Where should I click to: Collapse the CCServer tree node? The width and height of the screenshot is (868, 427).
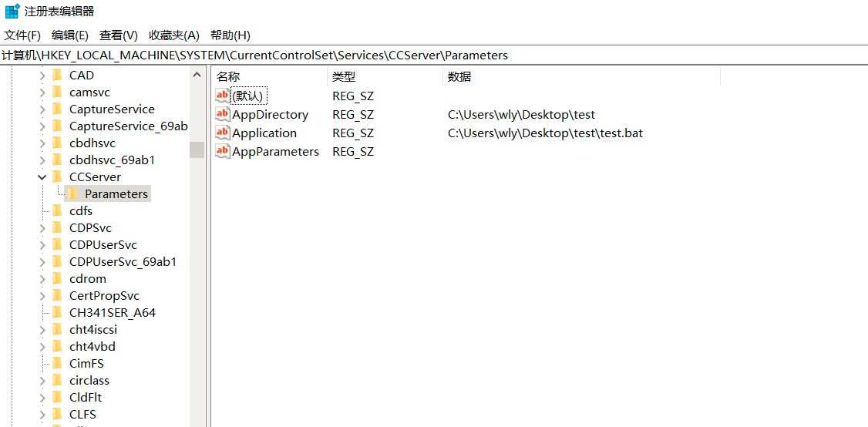(x=42, y=177)
